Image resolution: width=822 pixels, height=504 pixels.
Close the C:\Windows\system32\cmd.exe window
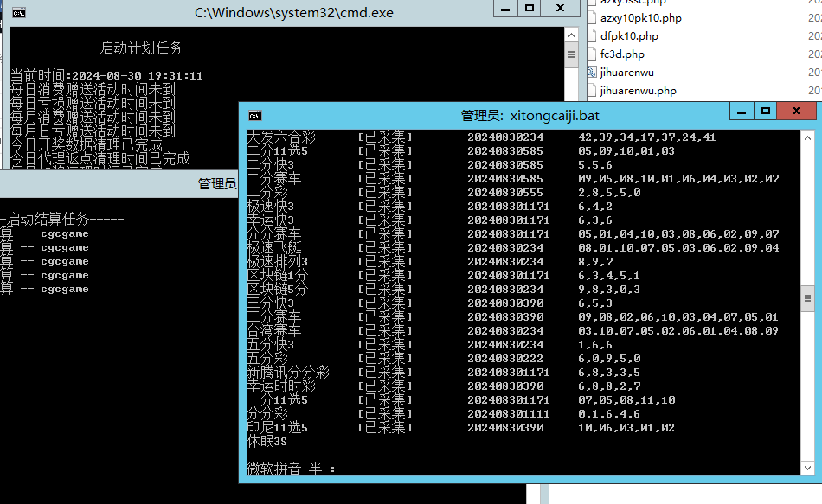(561, 8)
